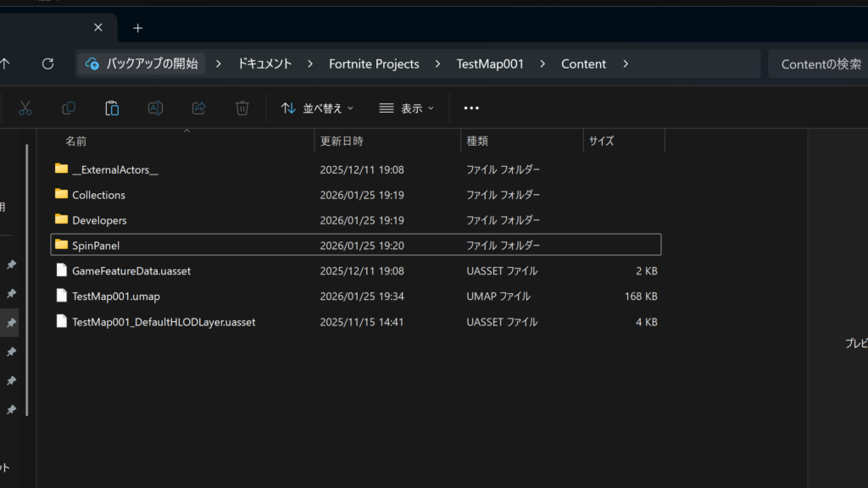Click the Contentの検索 search field
This screenshot has width=868, height=488.
[820, 64]
